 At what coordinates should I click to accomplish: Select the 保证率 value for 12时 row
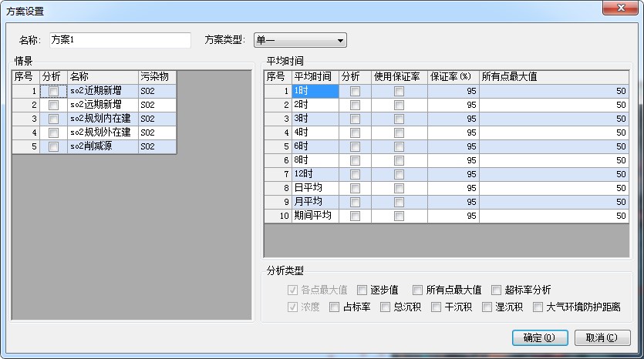[x=453, y=174]
